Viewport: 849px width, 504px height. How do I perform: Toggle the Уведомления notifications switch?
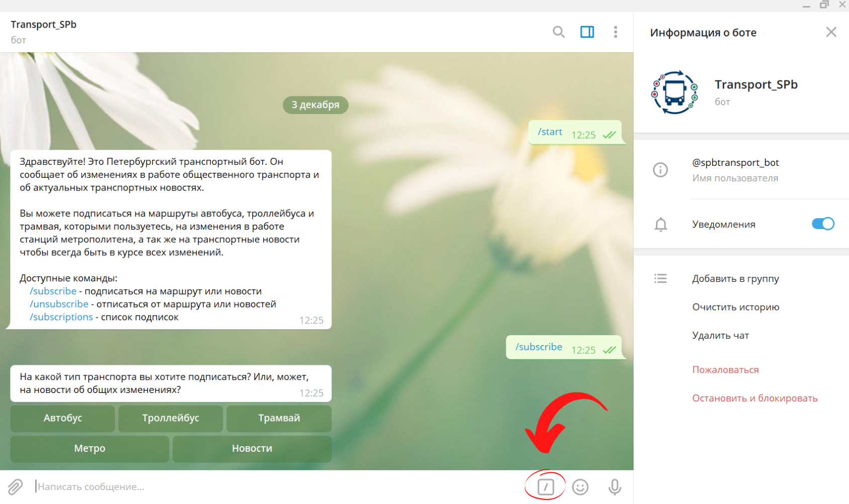tap(822, 224)
